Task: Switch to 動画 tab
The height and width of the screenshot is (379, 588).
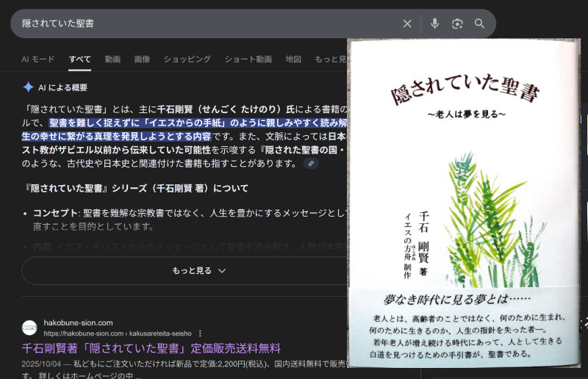Action: pos(112,59)
